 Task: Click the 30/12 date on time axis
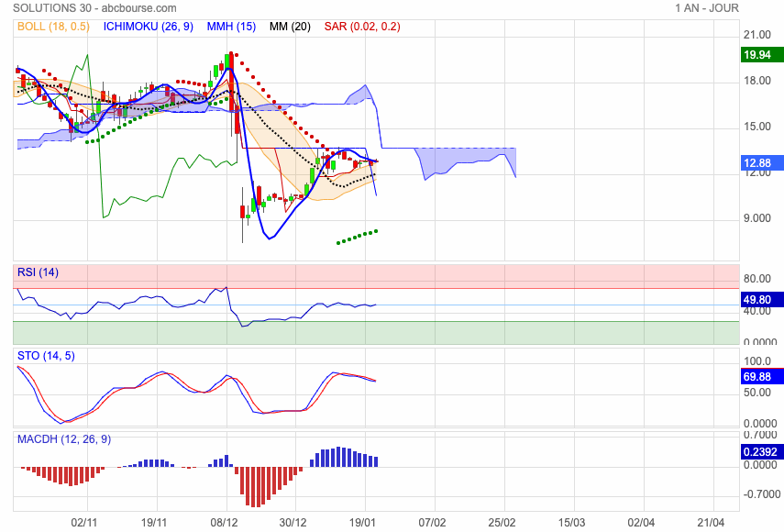(x=293, y=523)
